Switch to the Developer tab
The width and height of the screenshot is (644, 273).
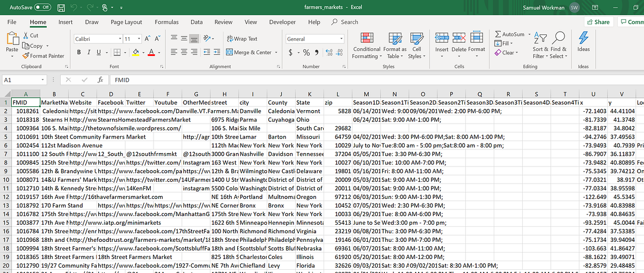pyautogui.click(x=282, y=22)
